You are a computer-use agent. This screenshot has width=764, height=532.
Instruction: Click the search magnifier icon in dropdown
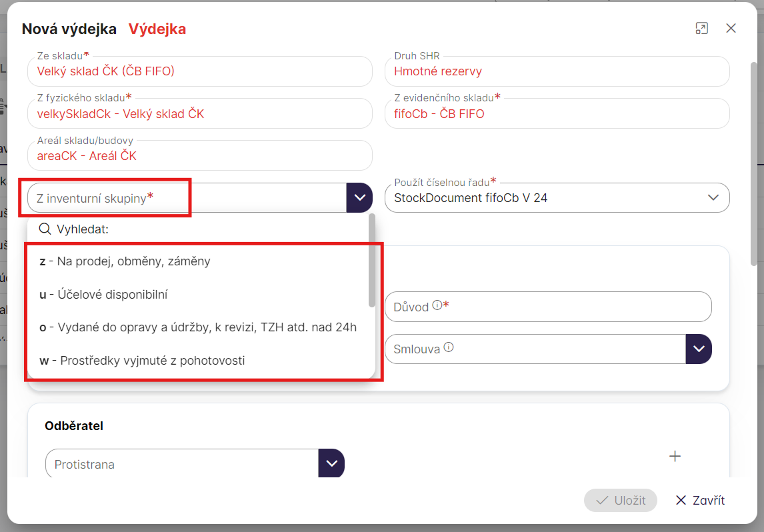(45, 229)
